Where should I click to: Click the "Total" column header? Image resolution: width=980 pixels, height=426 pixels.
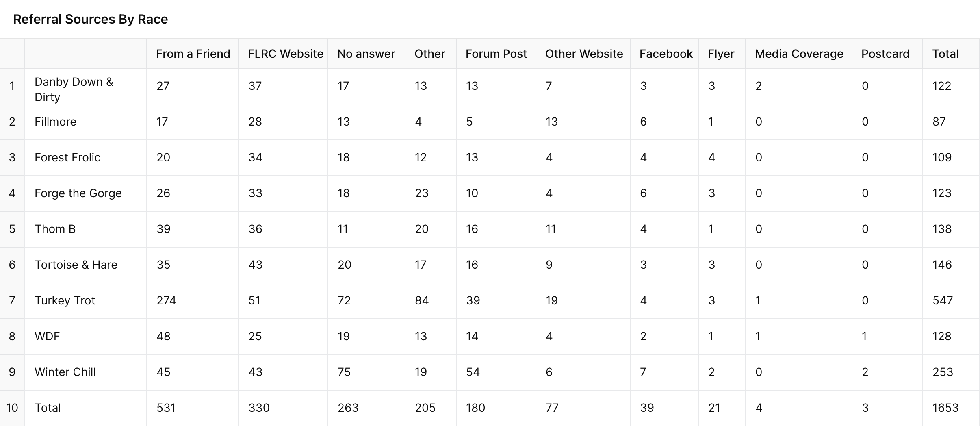pyautogui.click(x=945, y=54)
